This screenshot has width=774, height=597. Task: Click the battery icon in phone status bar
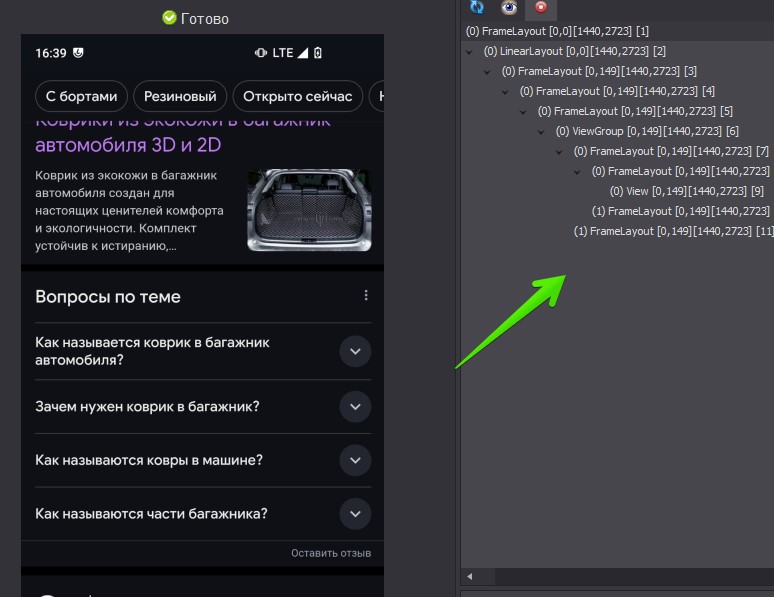click(318, 53)
